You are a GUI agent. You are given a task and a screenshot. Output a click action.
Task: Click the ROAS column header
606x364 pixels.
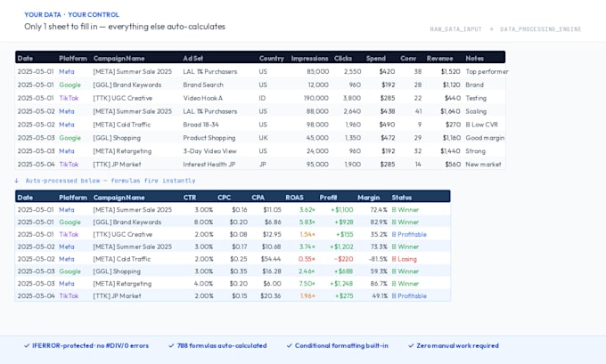(294, 198)
